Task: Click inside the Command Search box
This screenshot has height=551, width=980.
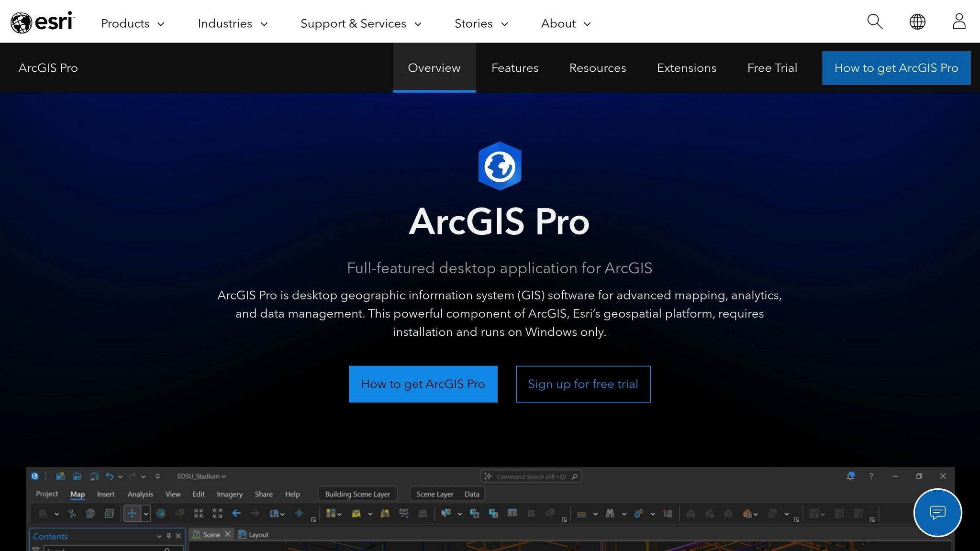Action: tap(531, 476)
